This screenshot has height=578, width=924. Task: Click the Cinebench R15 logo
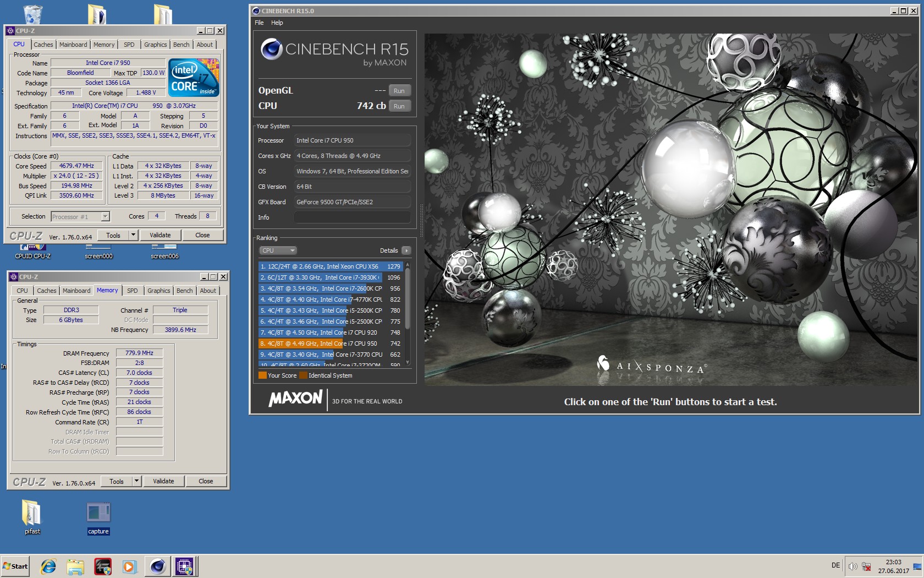tap(334, 52)
